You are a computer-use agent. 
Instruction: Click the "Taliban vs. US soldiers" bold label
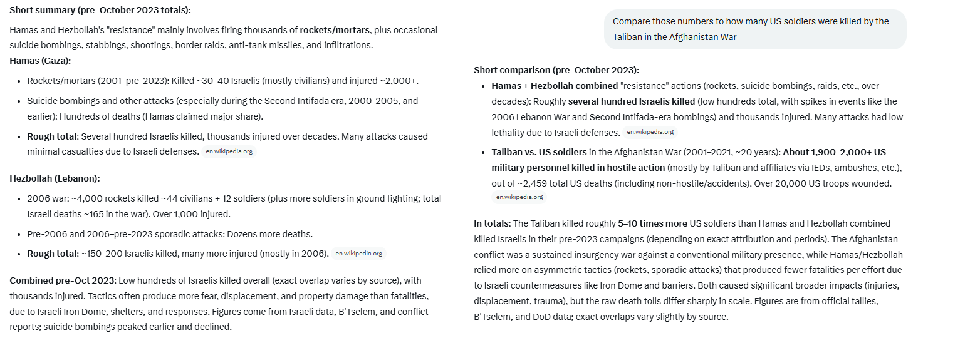(x=539, y=152)
